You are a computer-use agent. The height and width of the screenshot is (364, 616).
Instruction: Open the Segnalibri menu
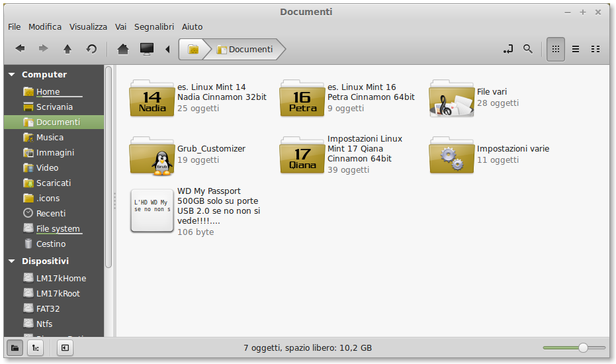pyautogui.click(x=154, y=26)
